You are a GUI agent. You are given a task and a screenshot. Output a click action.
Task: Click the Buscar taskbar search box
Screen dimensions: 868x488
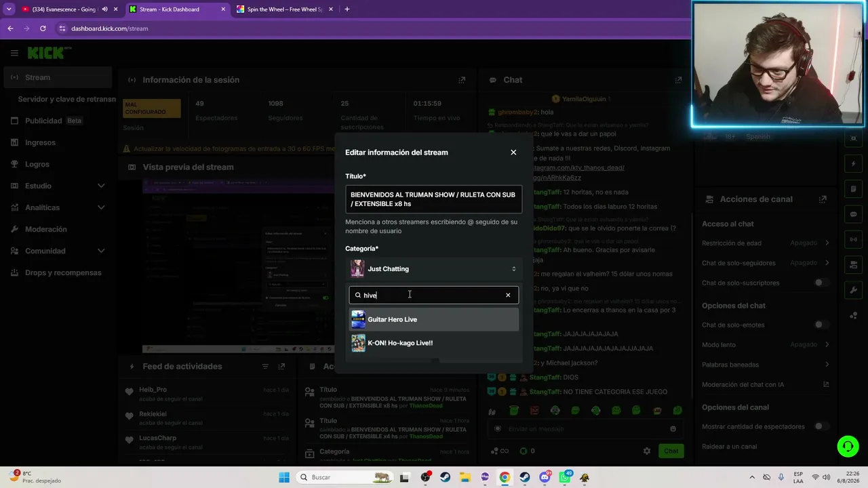[x=345, y=477]
